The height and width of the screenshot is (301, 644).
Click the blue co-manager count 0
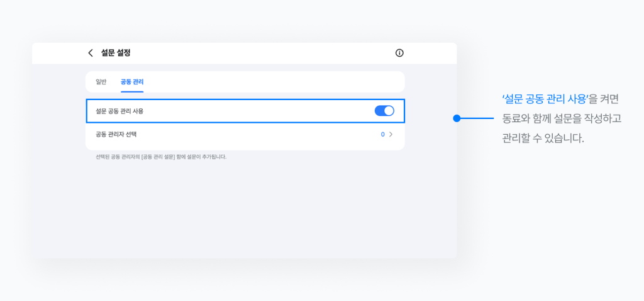point(382,134)
